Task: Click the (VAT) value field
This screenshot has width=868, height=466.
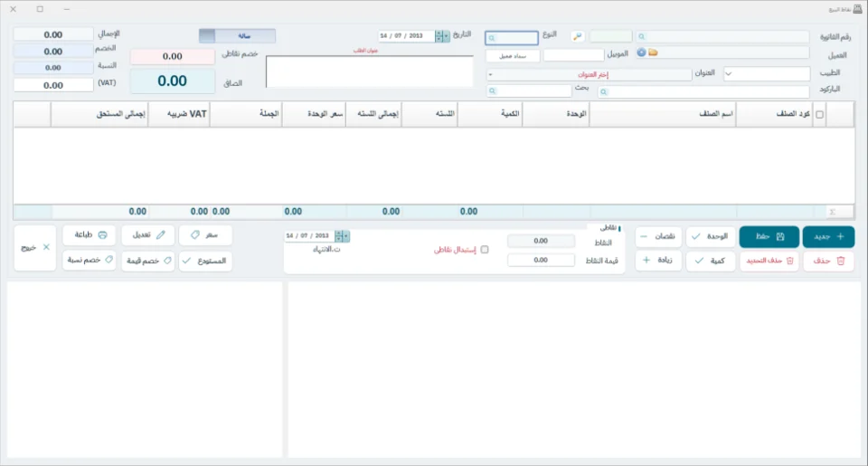Action: pos(53,85)
